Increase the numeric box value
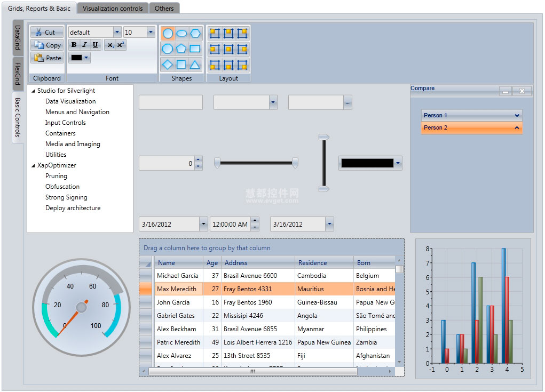This screenshot has width=545, height=392. tap(198, 159)
